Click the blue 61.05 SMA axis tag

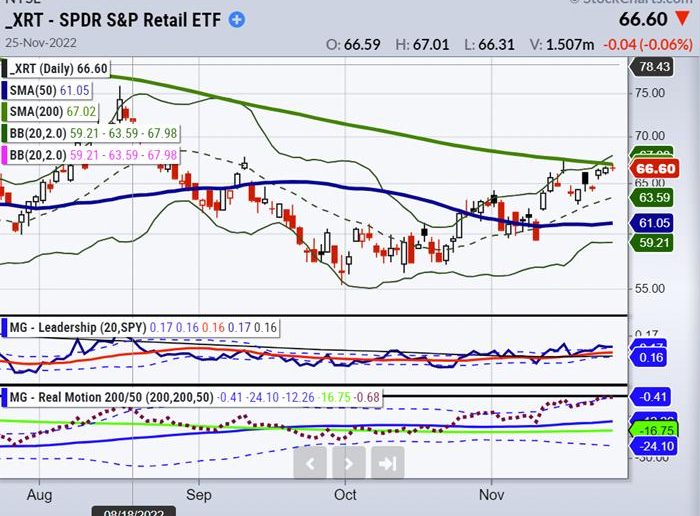tap(651, 223)
